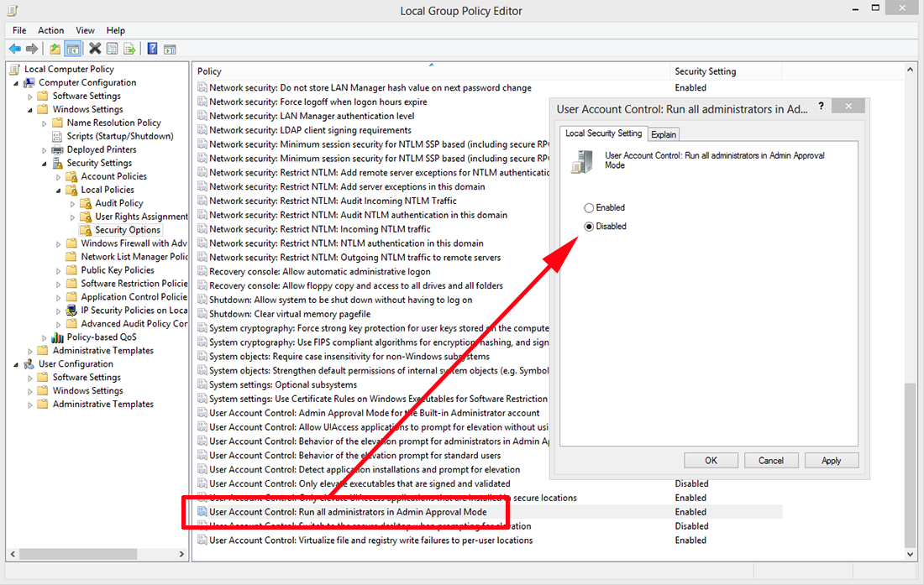
Task: Click Apply in the dialog
Action: point(832,460)
